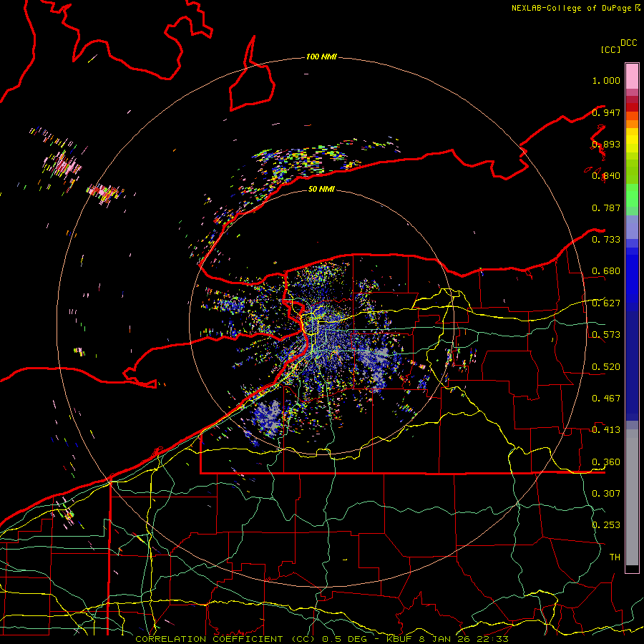This screenshot has height=644, width=644.
Task: Click the 0.680 color scale value
Action: click(x=606, y=271)
